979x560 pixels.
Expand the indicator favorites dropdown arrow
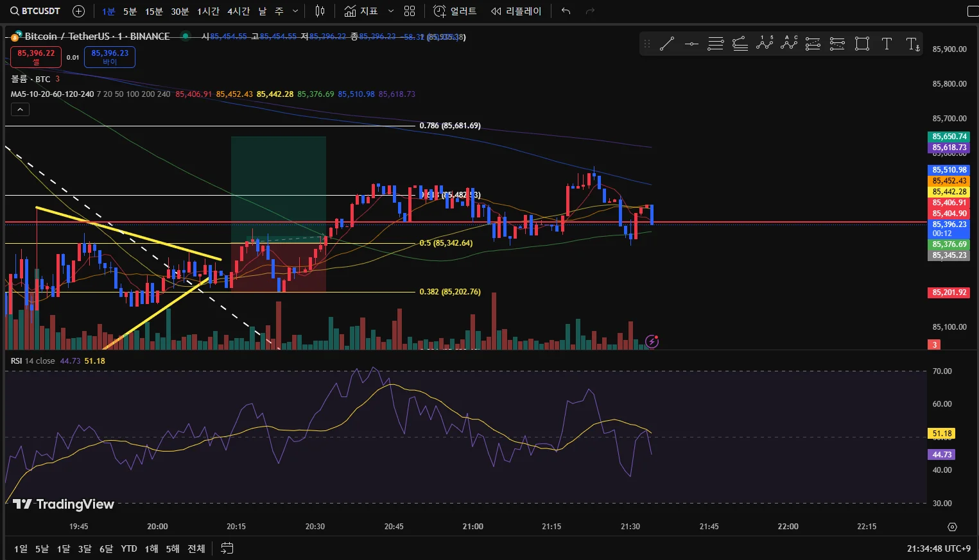coord(390,11)
